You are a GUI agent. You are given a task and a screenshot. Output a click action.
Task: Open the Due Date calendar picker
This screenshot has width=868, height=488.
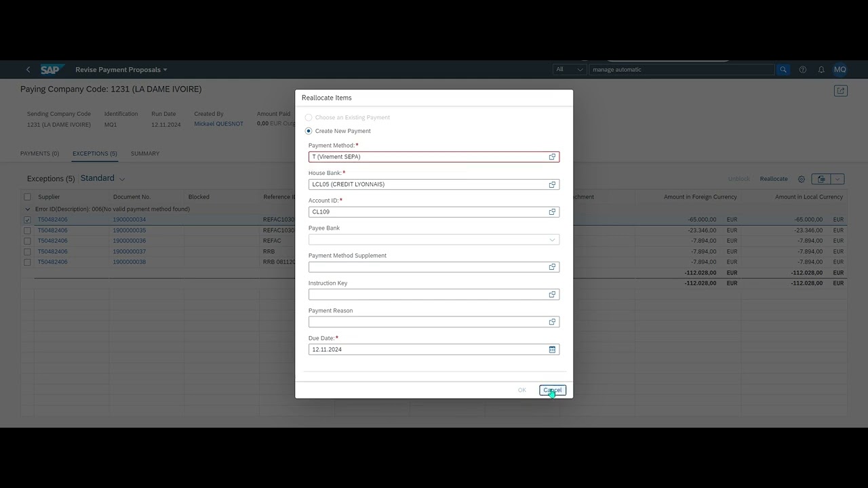pos(552,350)
